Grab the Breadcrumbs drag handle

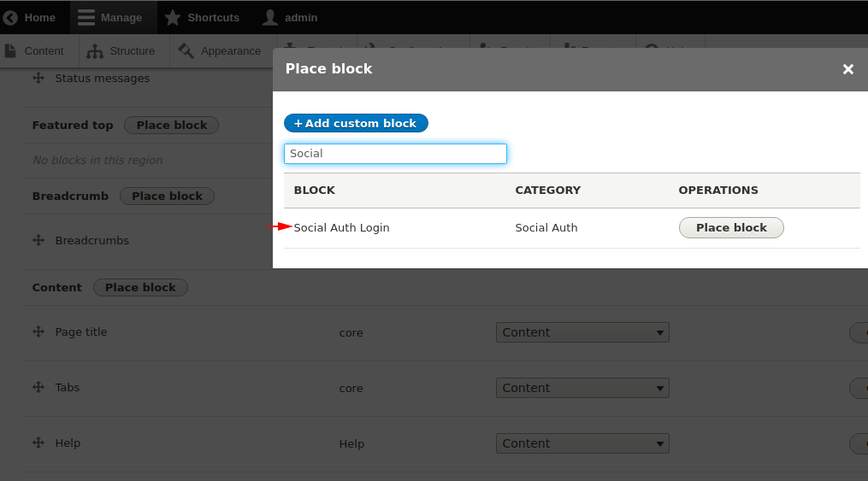click(38, 240)
